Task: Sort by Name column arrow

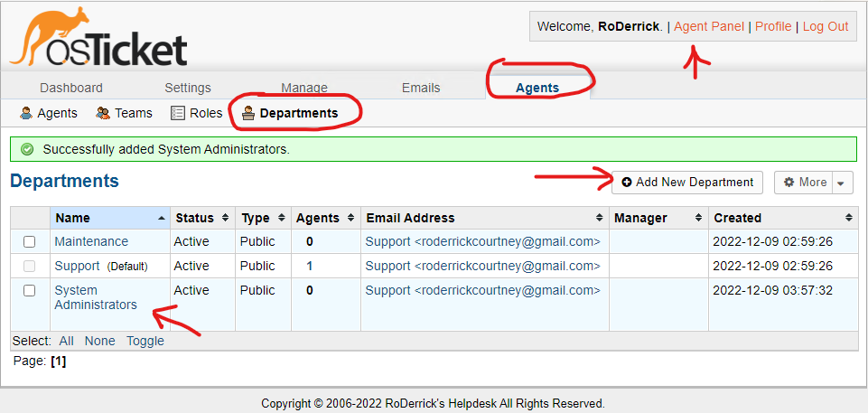Action: pyautogui.click(x=162, y=218)
